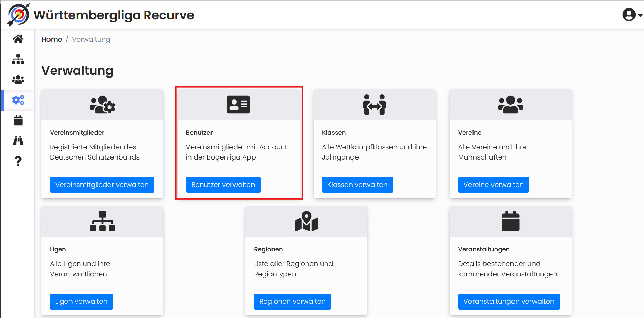The height and width of the screenshot is (318, 644).
Task: Open the people group sidebar icon
Action: 18,80
